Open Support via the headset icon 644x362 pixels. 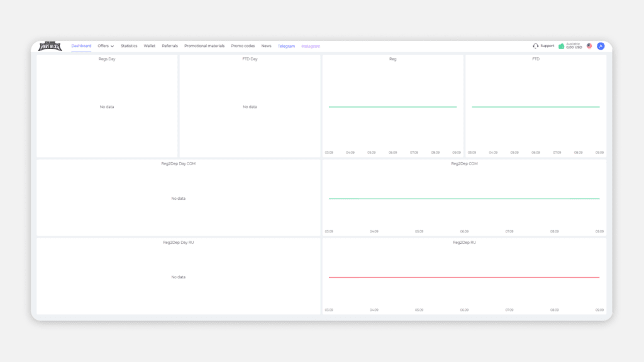point(535,46)
